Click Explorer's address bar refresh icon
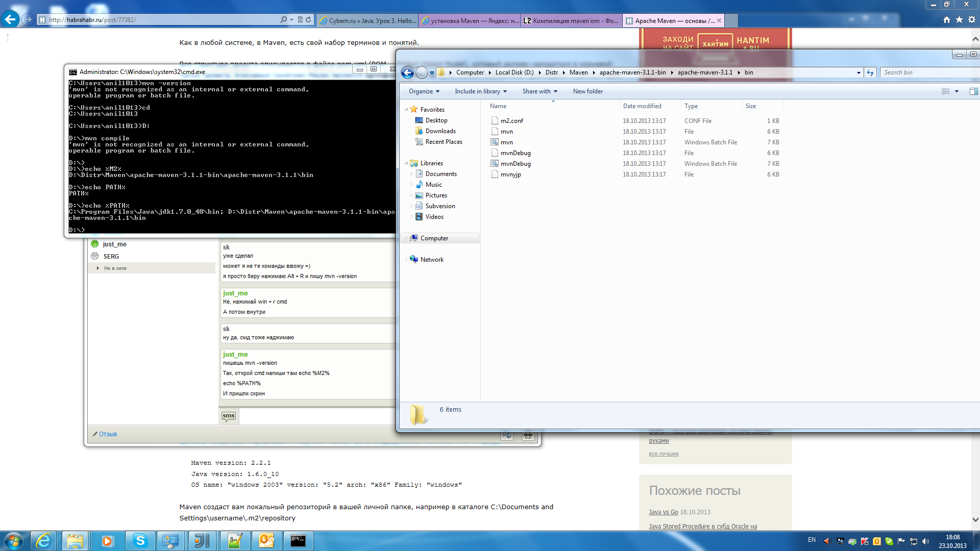The image size is (980, 551). click(x=870, y=72)
